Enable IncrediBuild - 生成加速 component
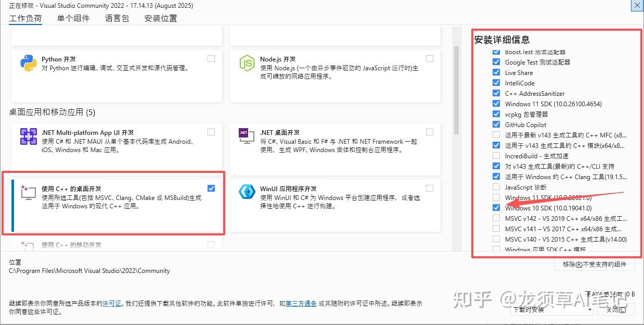This screenshot has width=644, height=325. point(495,155)
